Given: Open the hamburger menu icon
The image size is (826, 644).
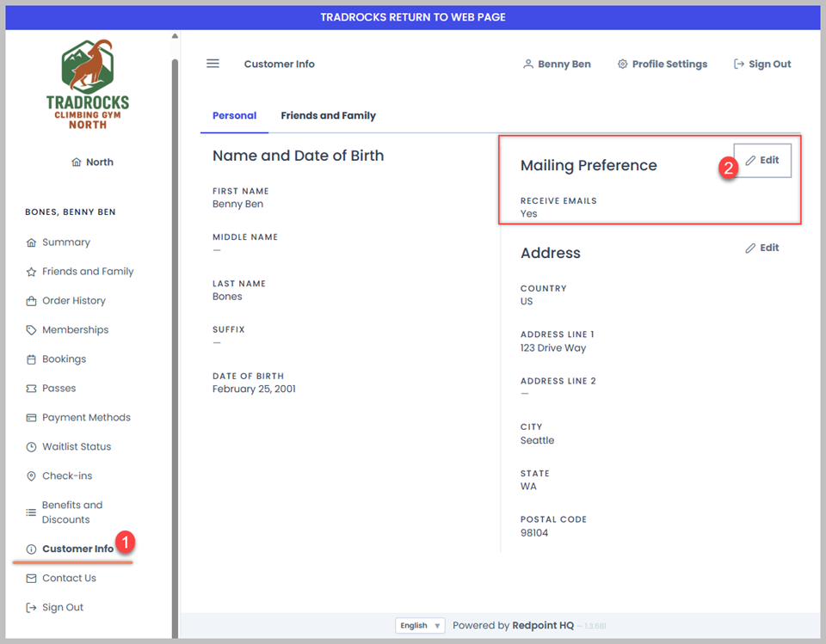Looking at the screenshot, I should [213, 64].
